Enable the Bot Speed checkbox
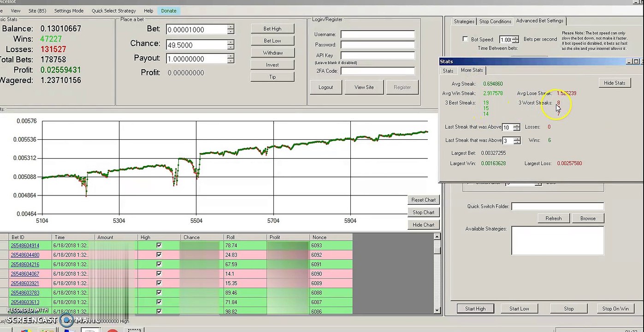 [x=465, y=39]
